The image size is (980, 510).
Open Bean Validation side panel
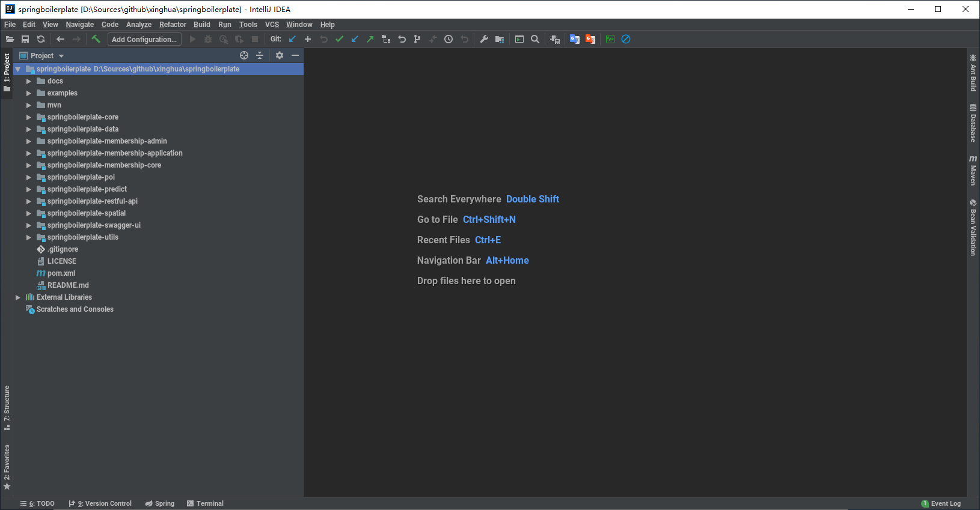(973, 227)
